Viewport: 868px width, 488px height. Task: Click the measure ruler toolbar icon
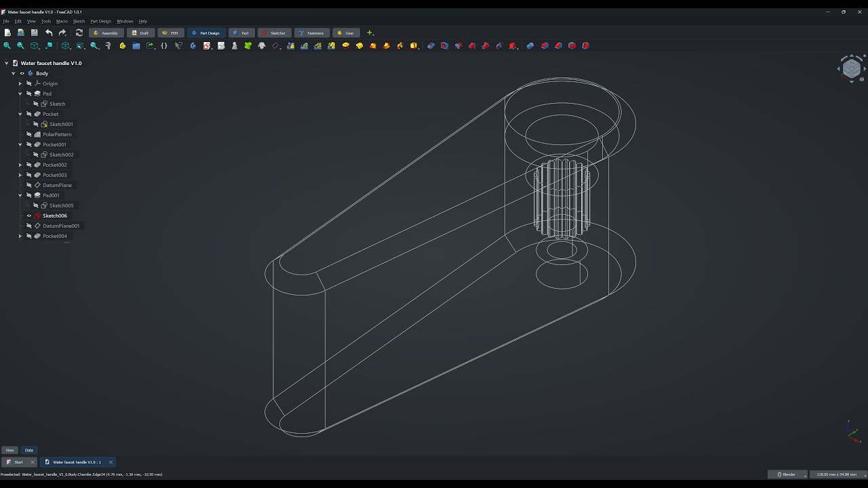108,45
